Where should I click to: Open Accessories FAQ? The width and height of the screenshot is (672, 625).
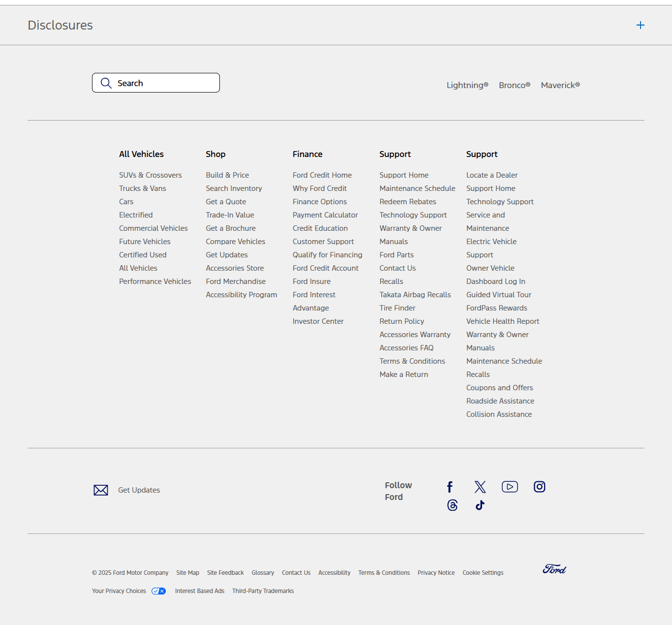click(407, 348)
